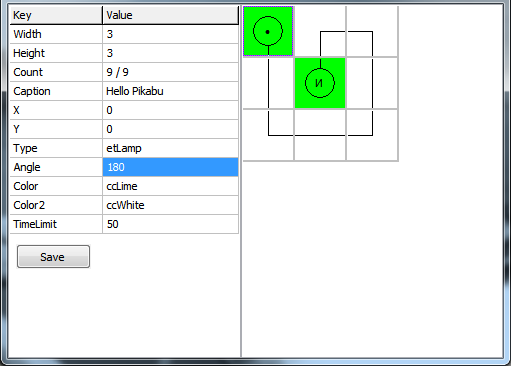Select the bottom-right grid cell with wire corner
The image size is (511, 366).
point(372,135)
